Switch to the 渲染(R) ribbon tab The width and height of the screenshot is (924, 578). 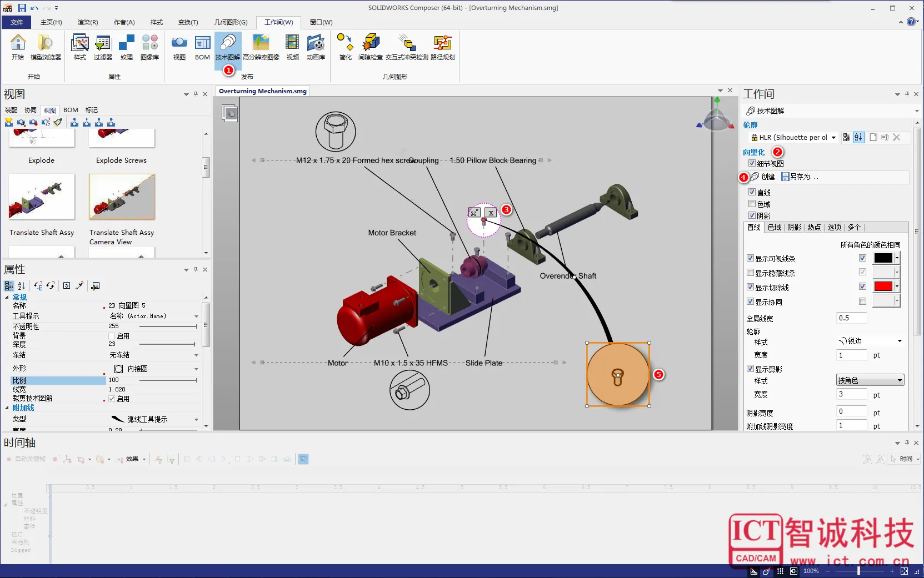tap(88, 22)
